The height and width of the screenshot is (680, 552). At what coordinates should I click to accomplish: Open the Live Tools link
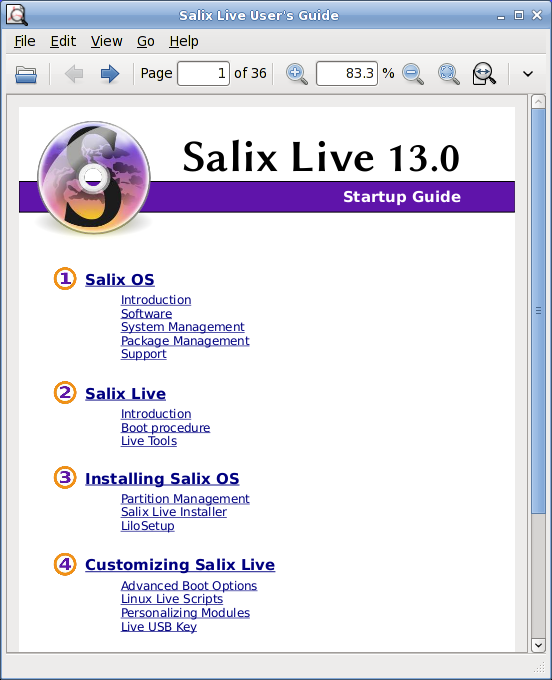(149, 441)
